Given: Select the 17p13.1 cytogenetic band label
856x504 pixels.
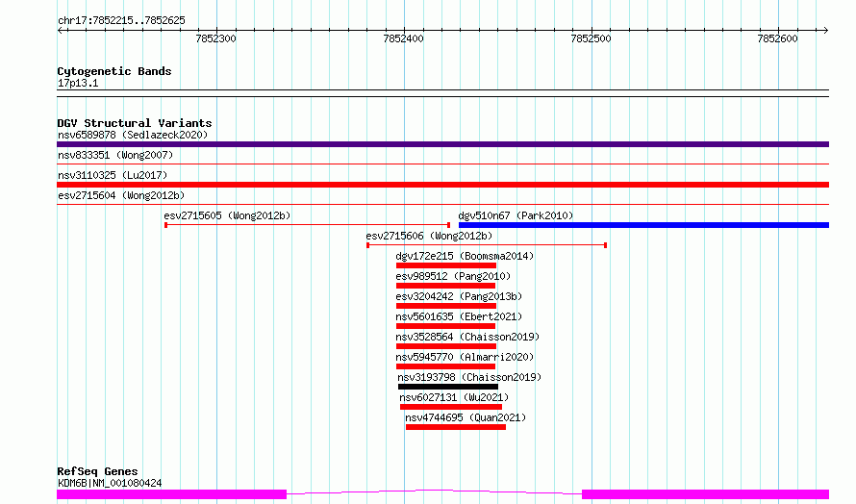Looking at the screenshot, I should (x=78, y=84).
